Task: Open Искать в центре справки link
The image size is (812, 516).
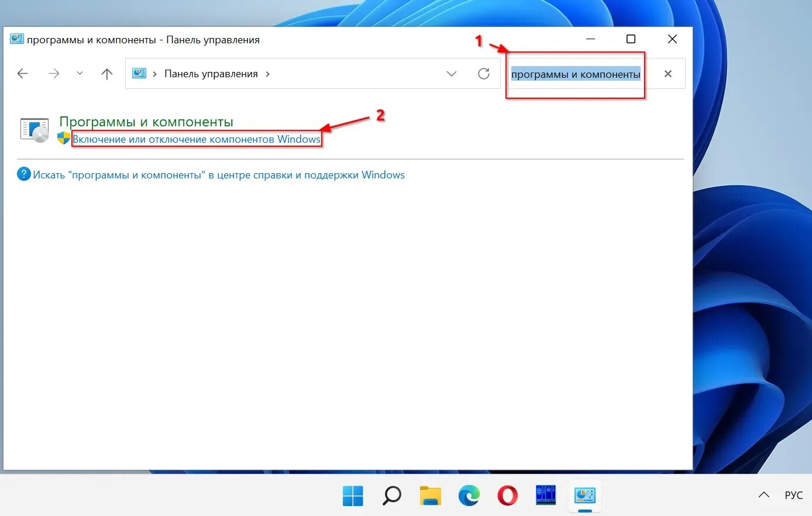Action: (x=219, y=175)
